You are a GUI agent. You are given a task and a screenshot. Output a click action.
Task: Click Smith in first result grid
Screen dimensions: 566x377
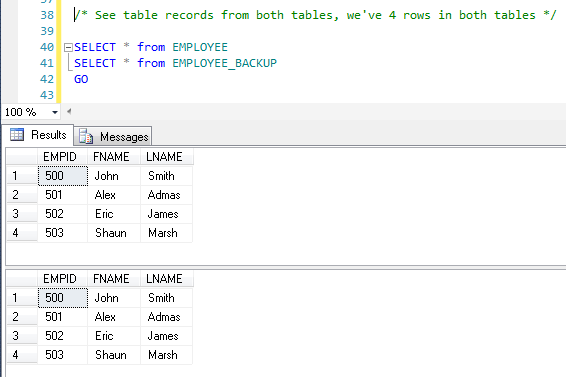(166, 176)
